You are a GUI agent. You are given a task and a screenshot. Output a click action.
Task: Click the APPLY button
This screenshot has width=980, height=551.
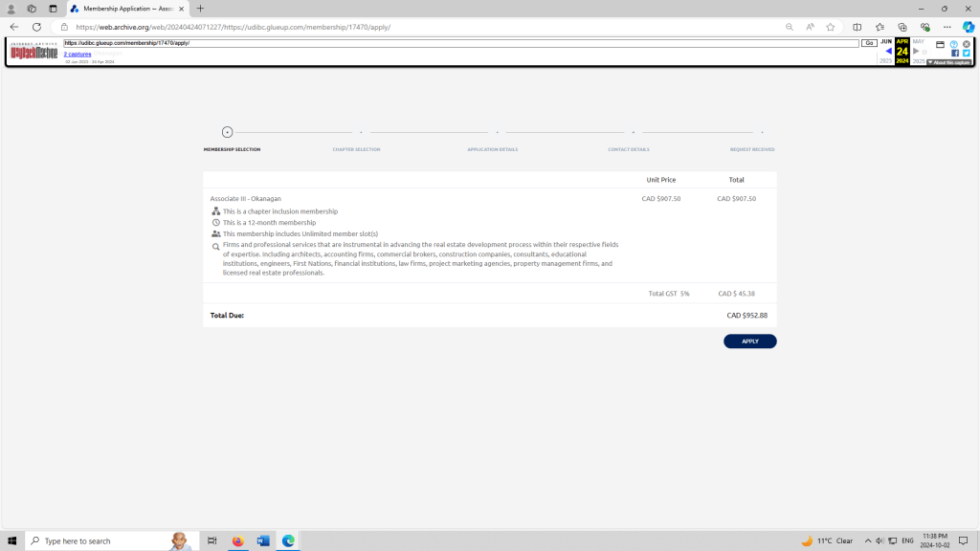[749, 342]
